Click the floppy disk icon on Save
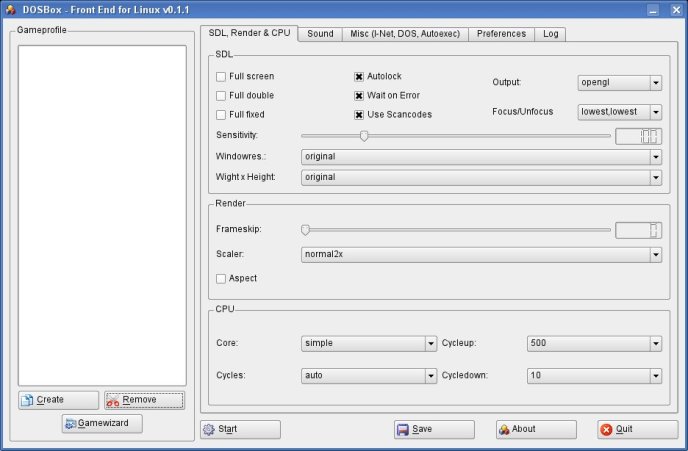 (x=402, y=430)
